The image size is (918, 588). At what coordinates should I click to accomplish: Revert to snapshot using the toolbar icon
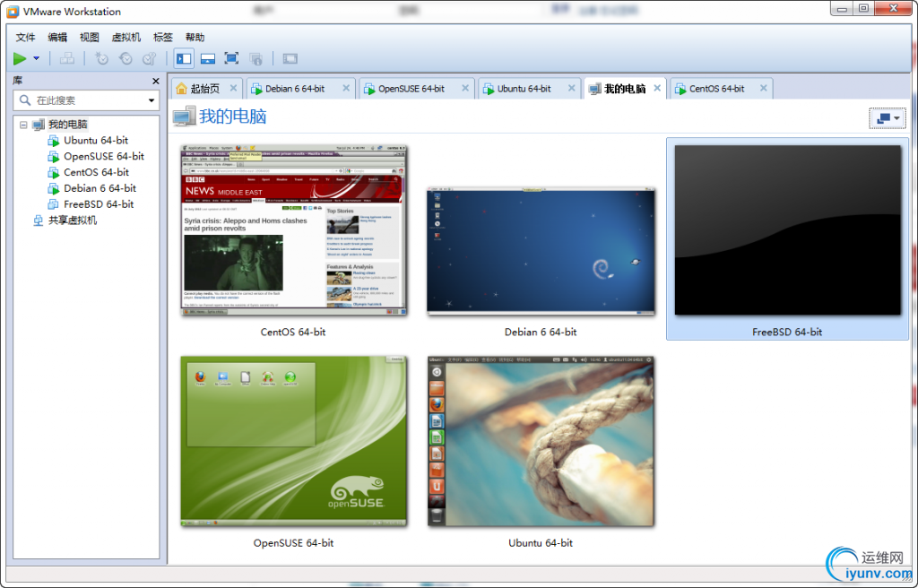point(126,58)
